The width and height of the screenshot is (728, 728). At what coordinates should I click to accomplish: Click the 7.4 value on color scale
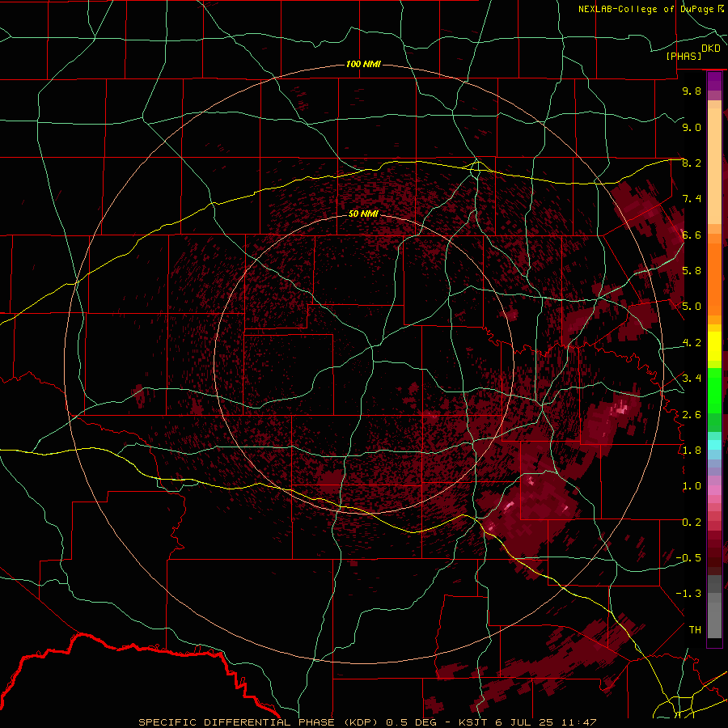point(692,199)
